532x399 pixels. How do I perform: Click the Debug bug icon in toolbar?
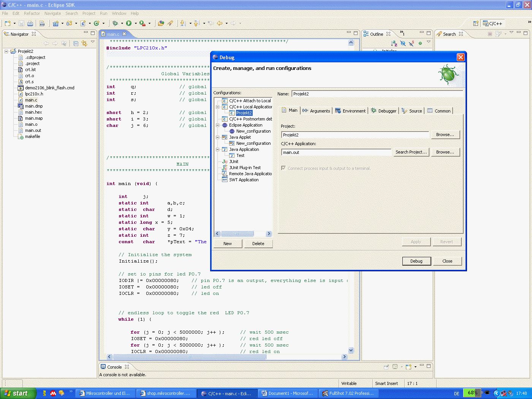coord(115,24)
